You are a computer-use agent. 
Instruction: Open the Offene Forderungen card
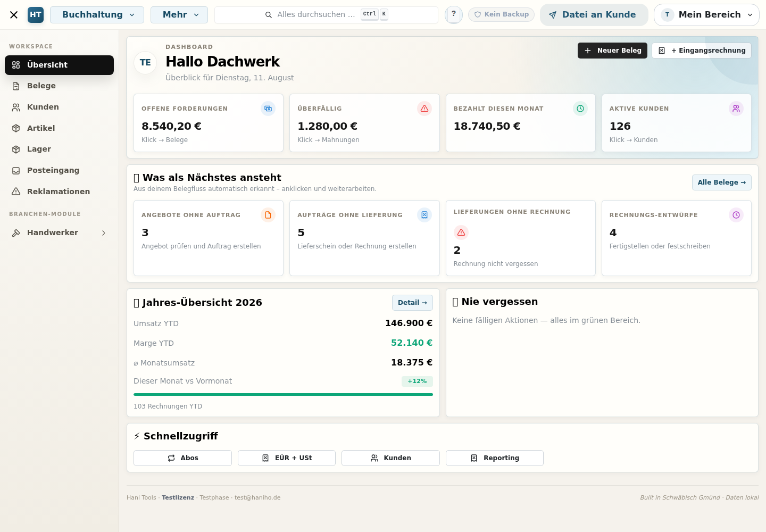click(x=209, y=123)
